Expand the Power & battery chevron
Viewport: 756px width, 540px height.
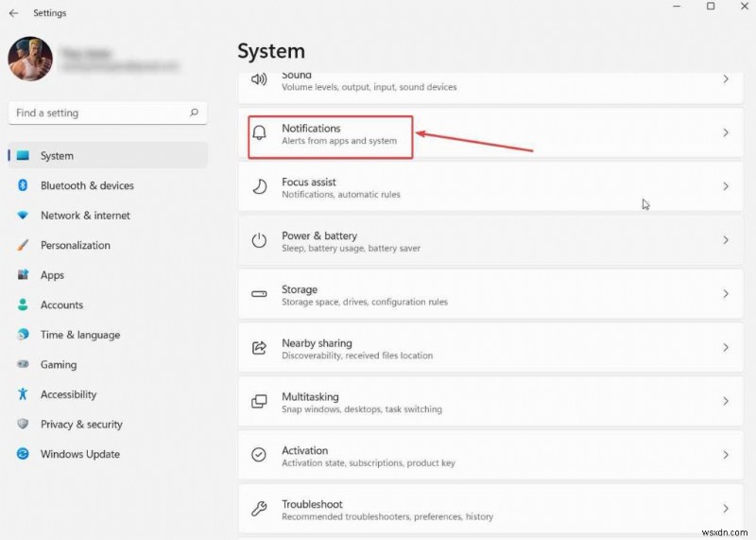coord(726,240)
